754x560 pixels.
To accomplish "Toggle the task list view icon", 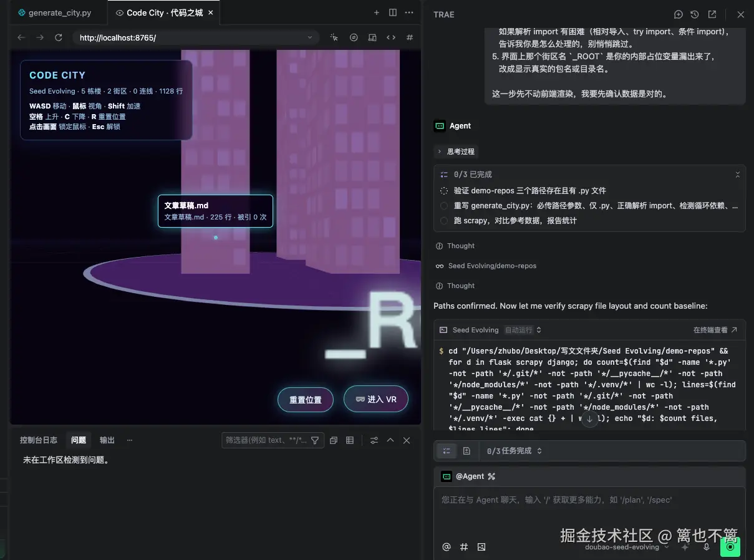I will tap(447, 451).
